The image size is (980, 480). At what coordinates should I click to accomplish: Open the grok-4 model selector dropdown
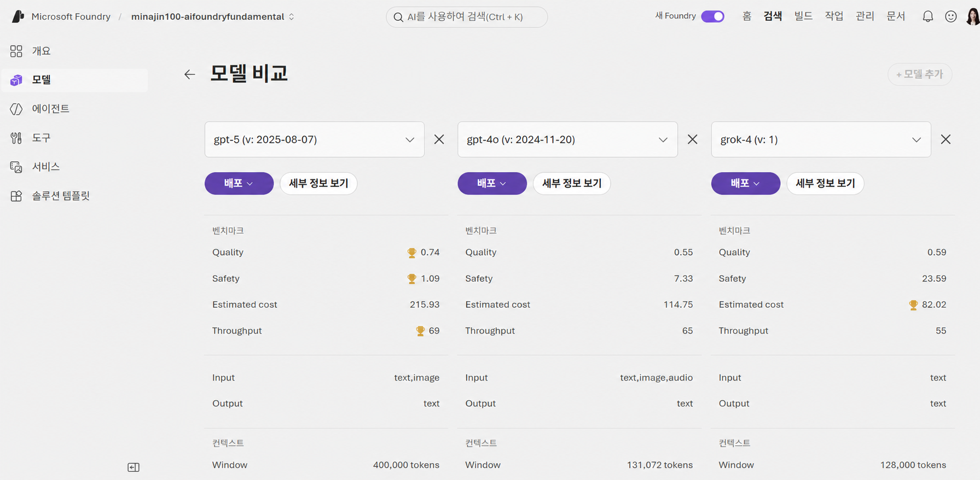(x=821, y=139)
